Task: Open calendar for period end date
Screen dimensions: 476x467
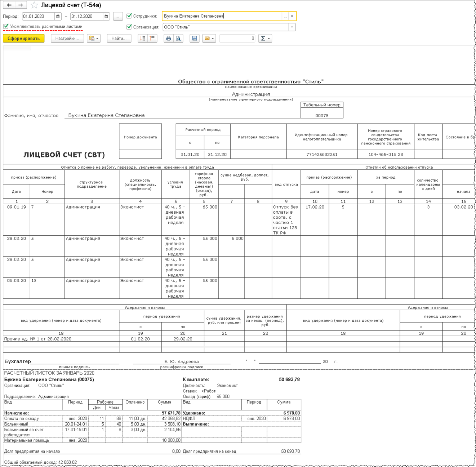Action: pyautogui.click(x=106, y=17)
